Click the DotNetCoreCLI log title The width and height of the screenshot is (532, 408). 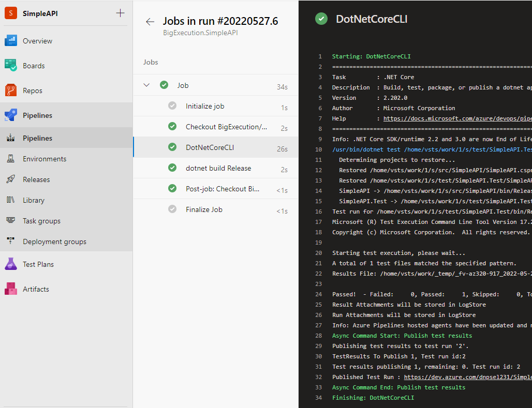click(372, 19)
